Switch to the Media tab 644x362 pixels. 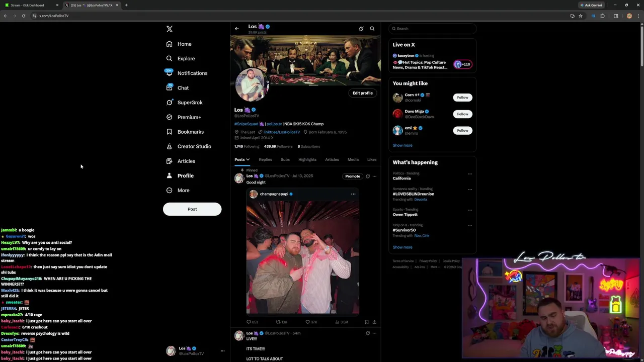coord(353,160)
